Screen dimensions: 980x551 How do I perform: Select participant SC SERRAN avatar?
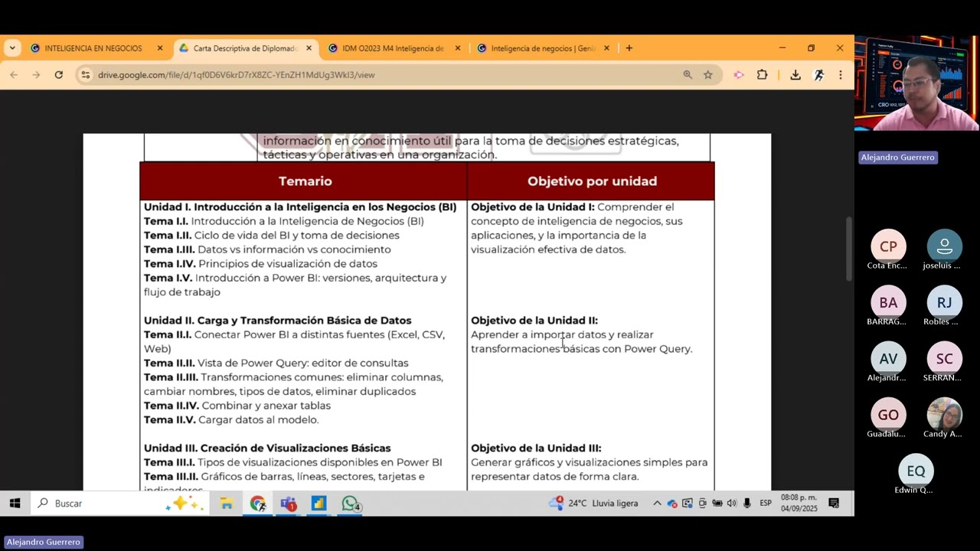tap(944, 359)
